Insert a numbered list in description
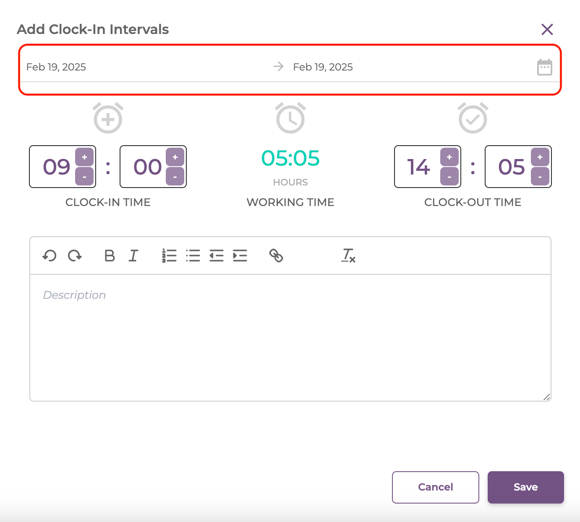The image size is (580, 522). pyautogui.click(x=169, y=256)
